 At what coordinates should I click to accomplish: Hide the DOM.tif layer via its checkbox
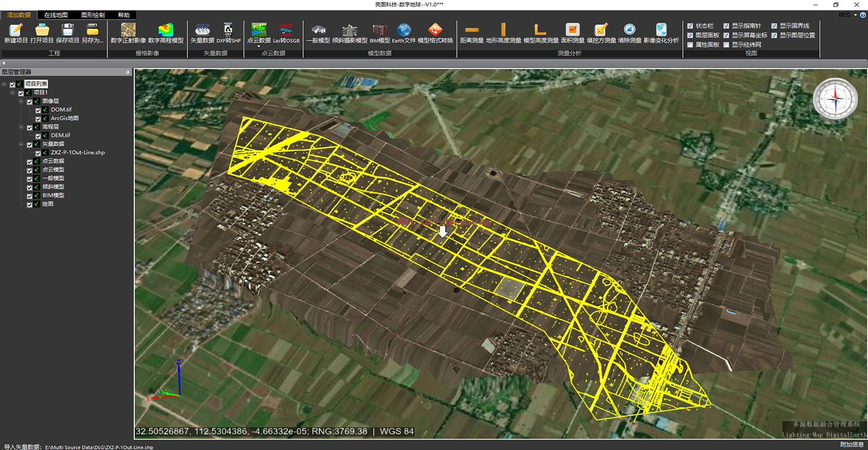pyautogui.click(x=38, y=110)
